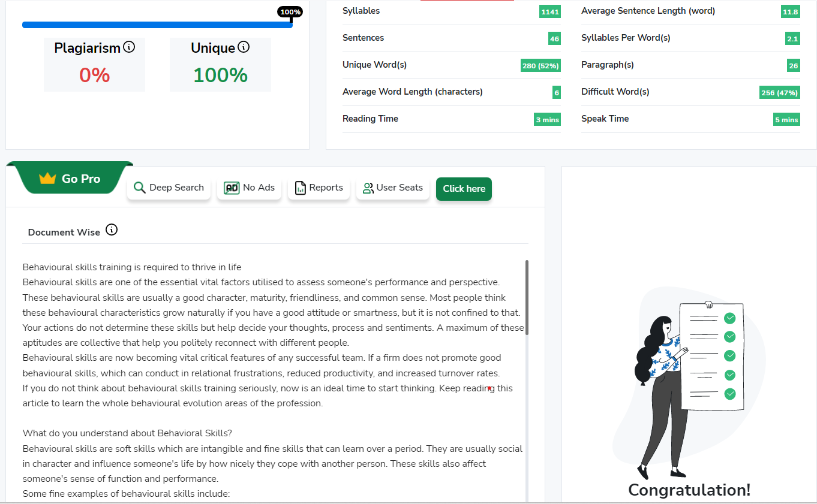
Task: Click the Deep Search magnifier icon
Action: coord(140,188)
